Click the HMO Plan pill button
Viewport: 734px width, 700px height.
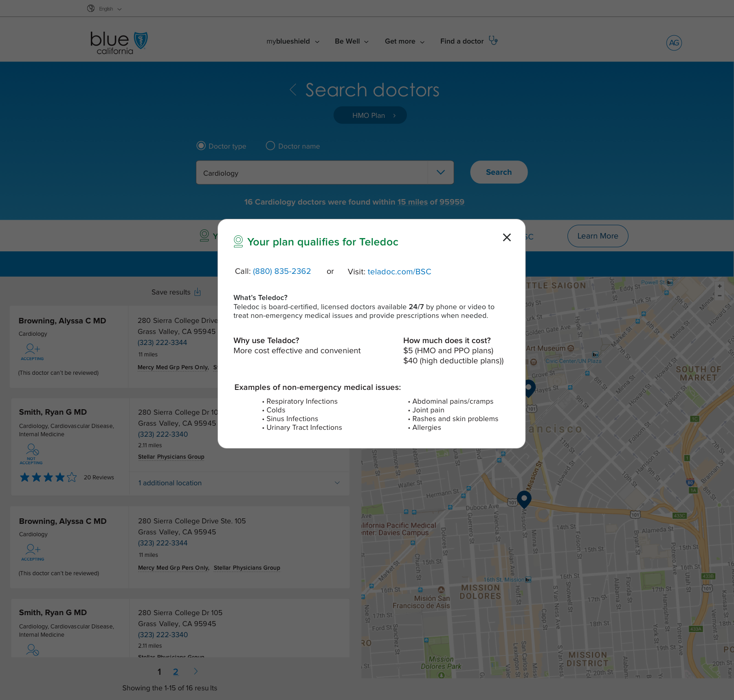point(370,115)
